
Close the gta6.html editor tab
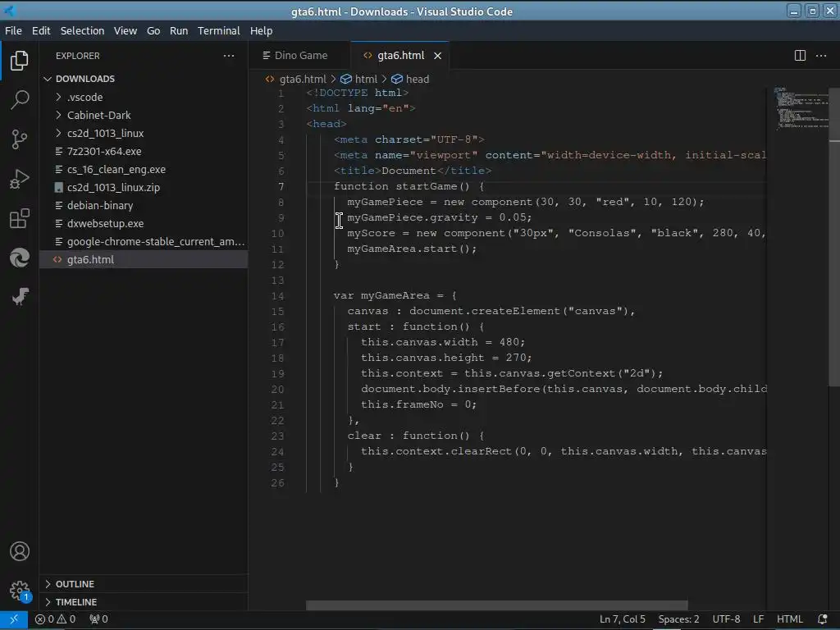click(x=438, y=56)
